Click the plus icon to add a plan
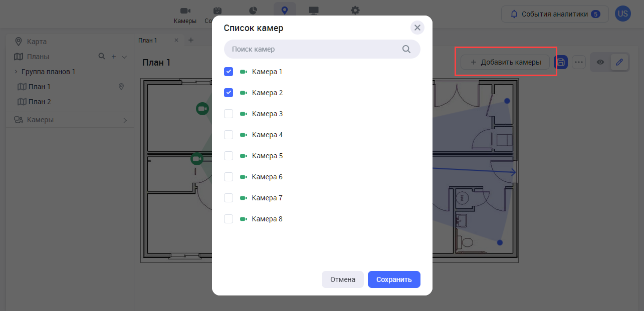 point(114,57)
